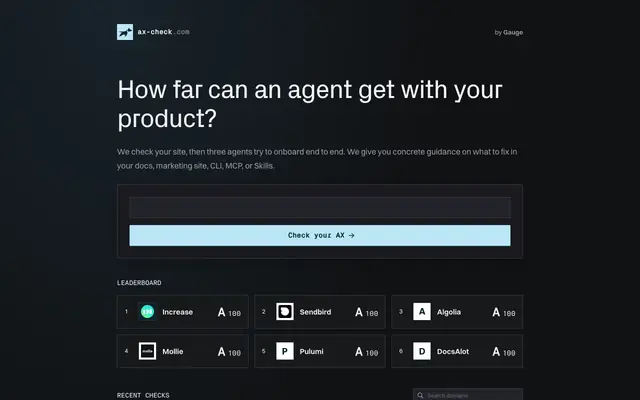Screen dimensions: 640x400
Task: Open the ax-check.com home link text
Action: click(163, 32)
